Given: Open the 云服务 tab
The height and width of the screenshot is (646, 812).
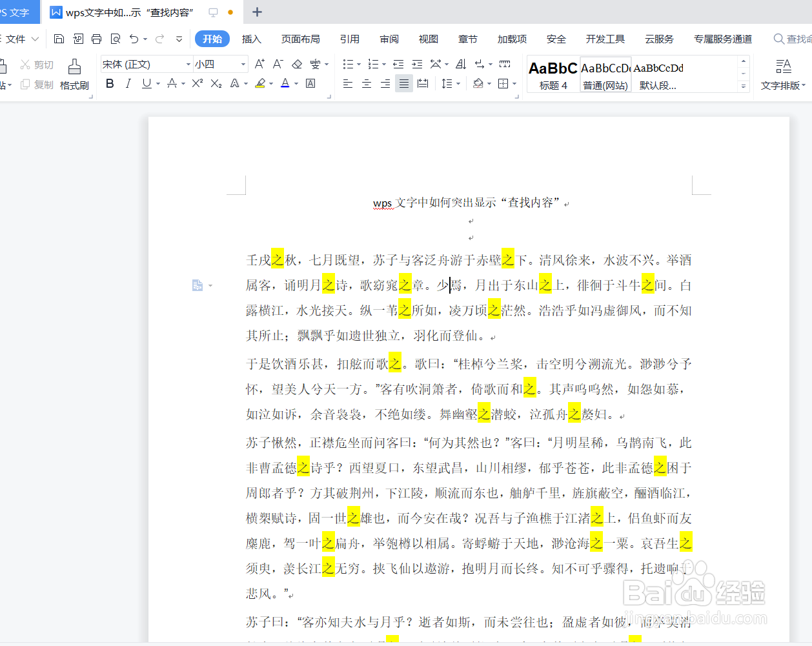Looking at the screenshot, I should [x=659, y=39].
